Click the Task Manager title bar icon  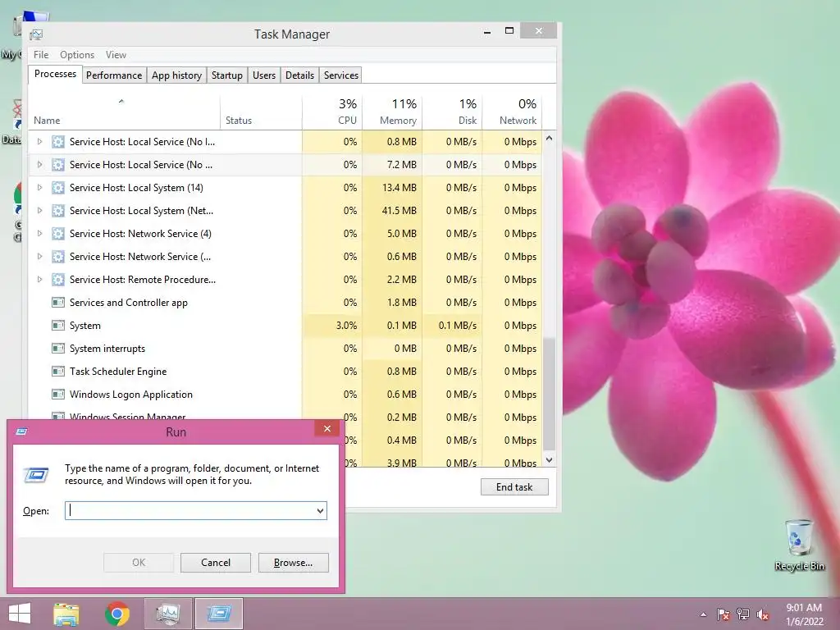36,34
